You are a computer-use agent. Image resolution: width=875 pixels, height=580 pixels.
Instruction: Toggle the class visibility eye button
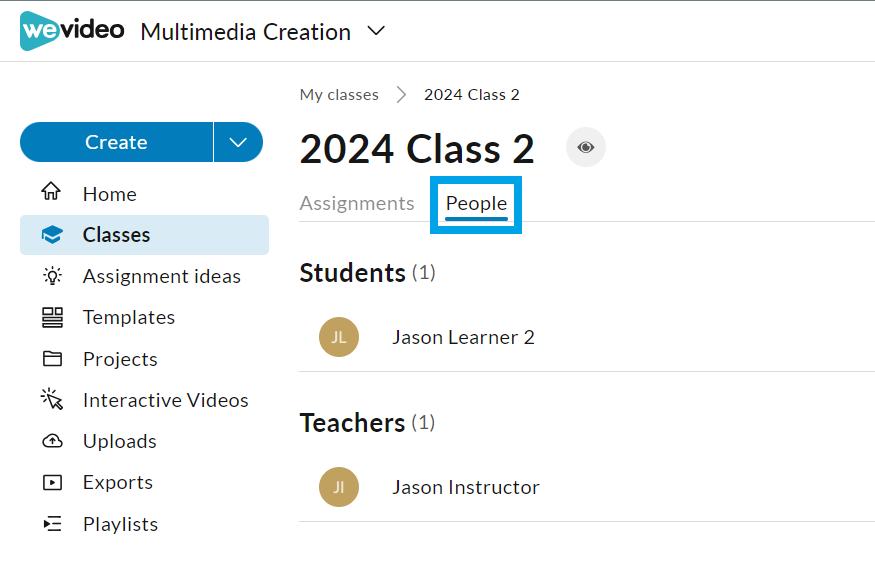(585, 147)
